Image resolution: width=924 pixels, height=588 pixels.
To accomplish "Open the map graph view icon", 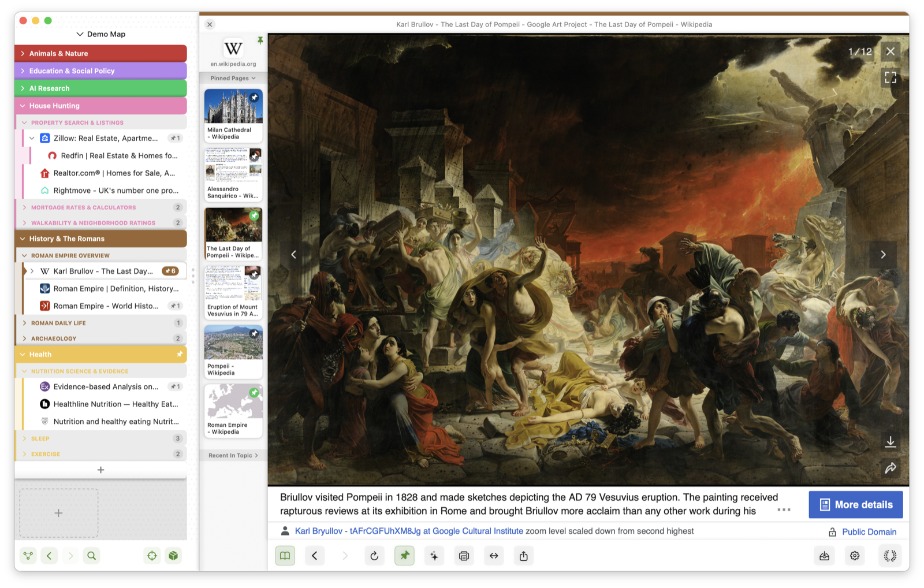I will (x=28, y=556).
